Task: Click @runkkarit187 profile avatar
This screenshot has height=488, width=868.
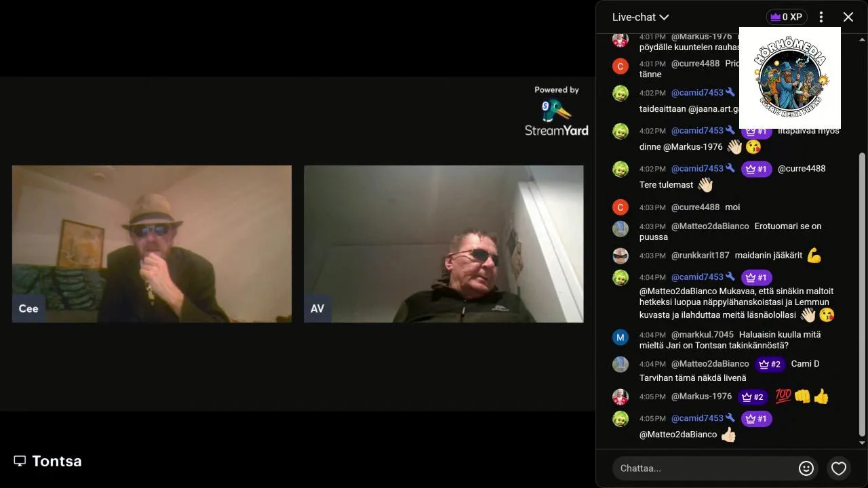Action: pyautogui.click(x=620, y=256)
